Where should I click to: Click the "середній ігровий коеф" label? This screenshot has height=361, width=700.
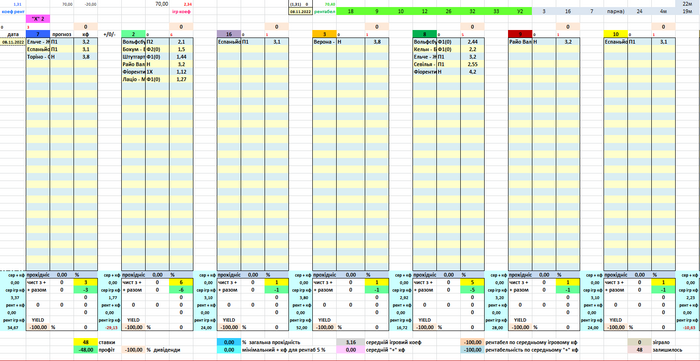pos(394,341)
